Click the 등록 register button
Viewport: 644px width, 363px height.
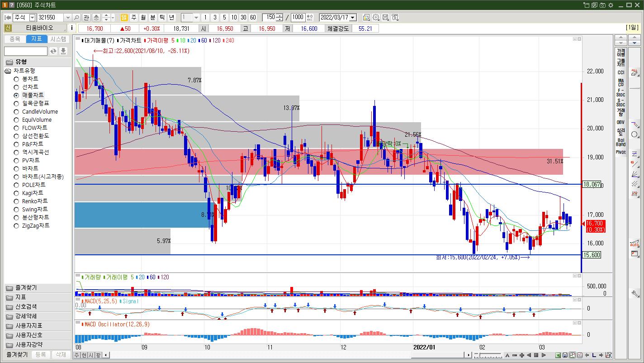point(41,355)
